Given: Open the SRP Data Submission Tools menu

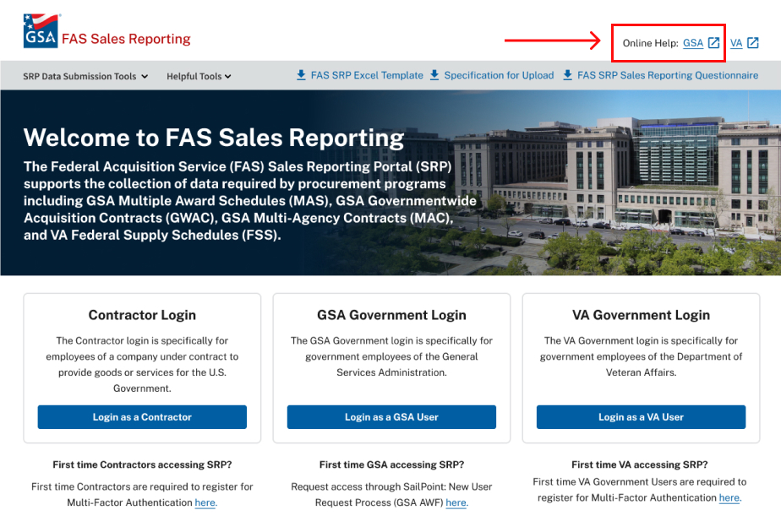Looking at the screenshot, I should pos(85,76).
